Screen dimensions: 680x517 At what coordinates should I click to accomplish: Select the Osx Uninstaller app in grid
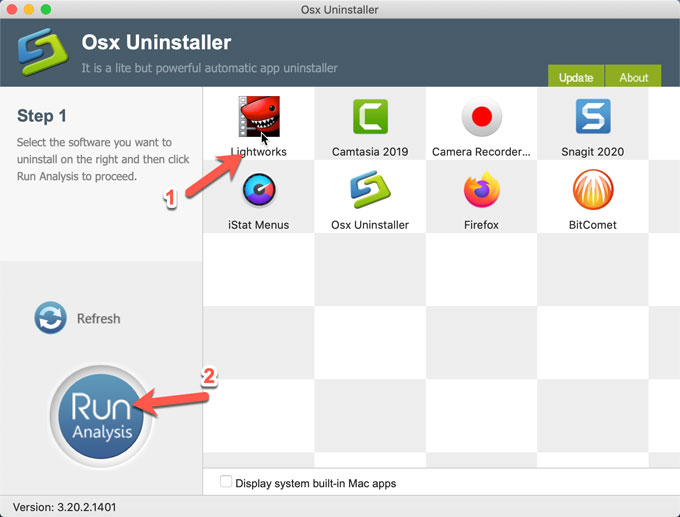370,190
